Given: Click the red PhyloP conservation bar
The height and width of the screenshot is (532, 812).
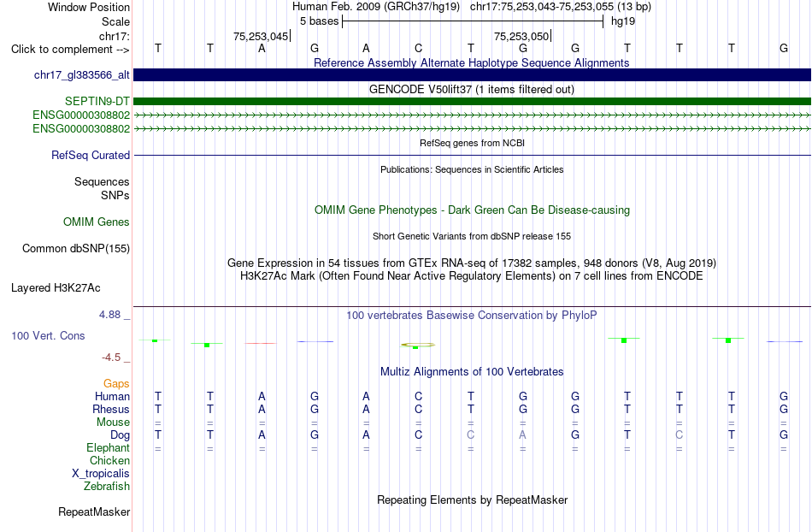Looking at the screenshot, I should [x=261, y=343].
